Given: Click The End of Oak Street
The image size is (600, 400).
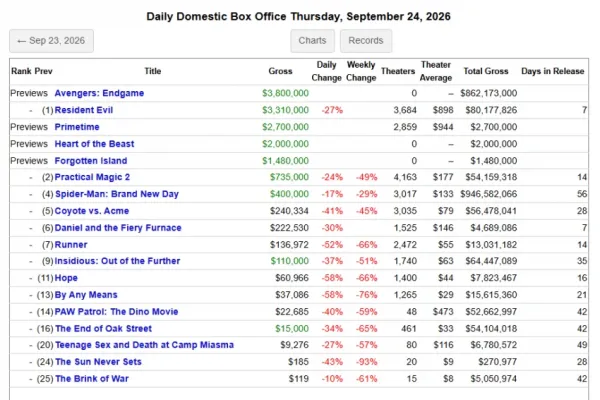Looking at the screenshot, I should (x=103, y=328).
